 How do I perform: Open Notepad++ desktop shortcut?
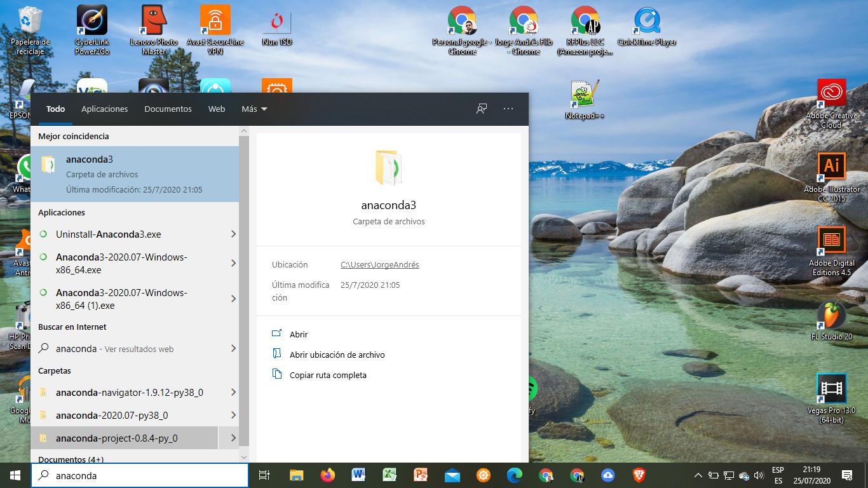(585, 100)
